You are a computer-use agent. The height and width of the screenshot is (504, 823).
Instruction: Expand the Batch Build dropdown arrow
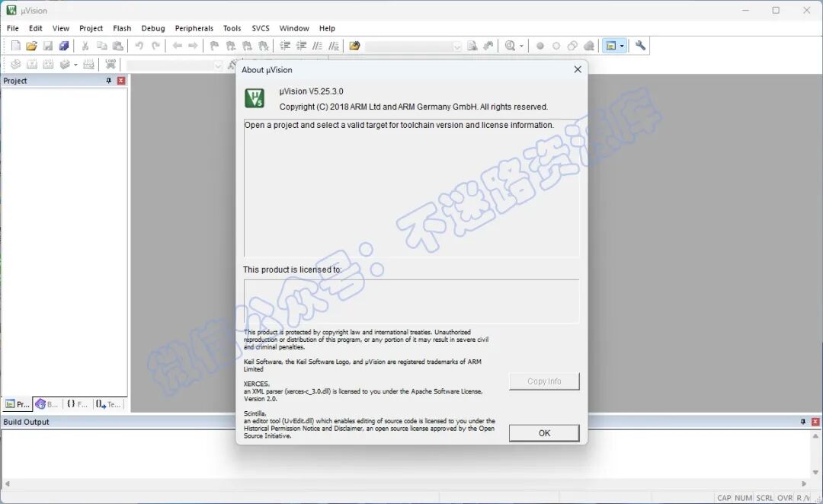pyautogui.click(x=75, y=65)
